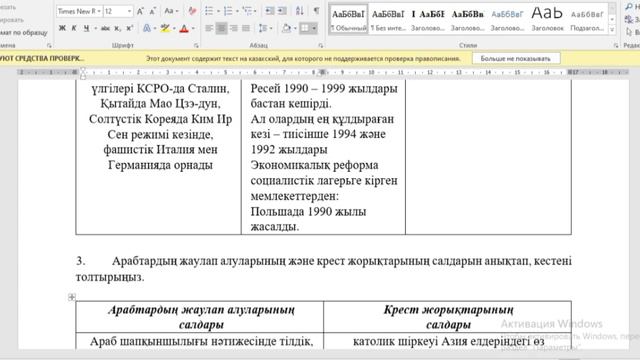Apply bulleted list icon
Screen dimensions: 640x360
[x=209, y=11]
